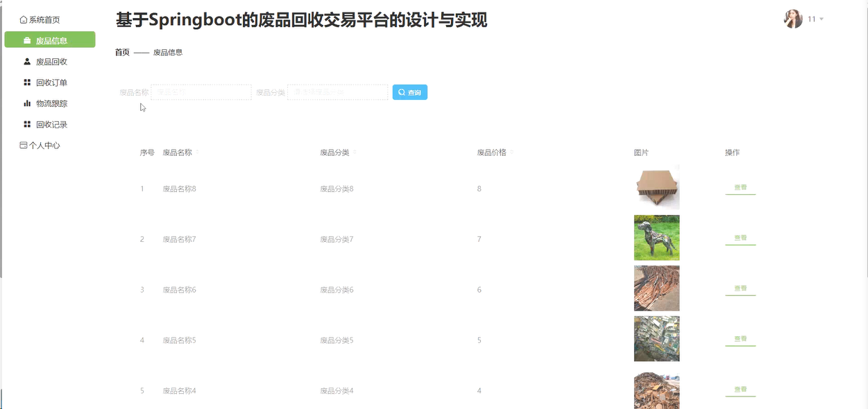Open circuit board image in row 4
Image resolution: width=868 pixels, height=409 pixels.
point(656,339)
